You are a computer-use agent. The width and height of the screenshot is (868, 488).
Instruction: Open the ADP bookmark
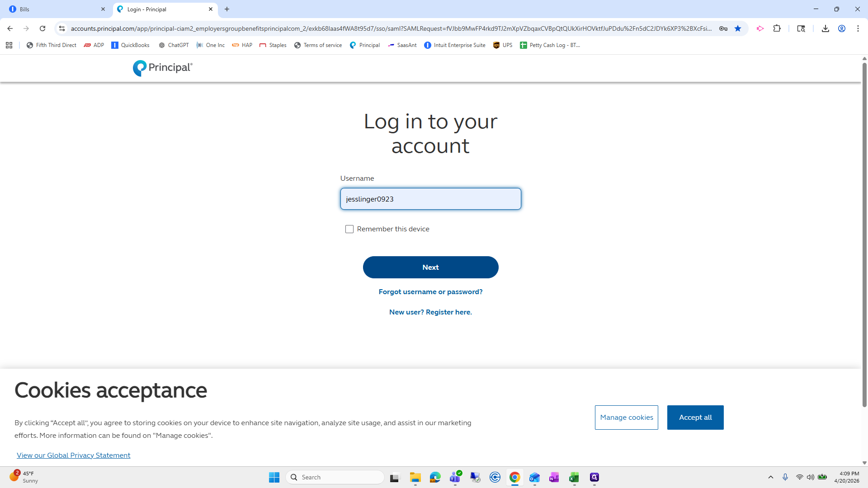pos(94,45)
